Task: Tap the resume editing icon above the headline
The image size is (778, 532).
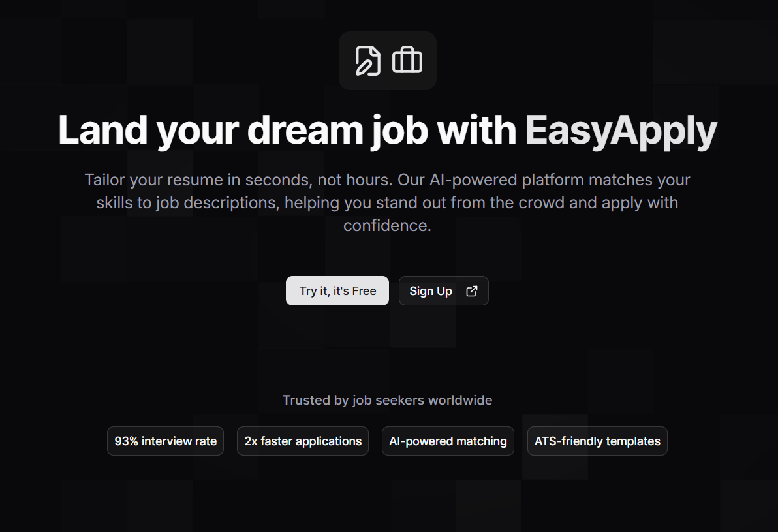Action: pyautogui.click(x=367, y=60)
